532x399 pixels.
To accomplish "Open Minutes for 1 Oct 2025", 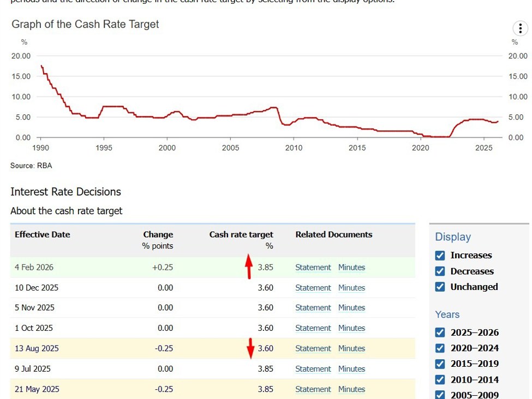I will tap(351, 328).
